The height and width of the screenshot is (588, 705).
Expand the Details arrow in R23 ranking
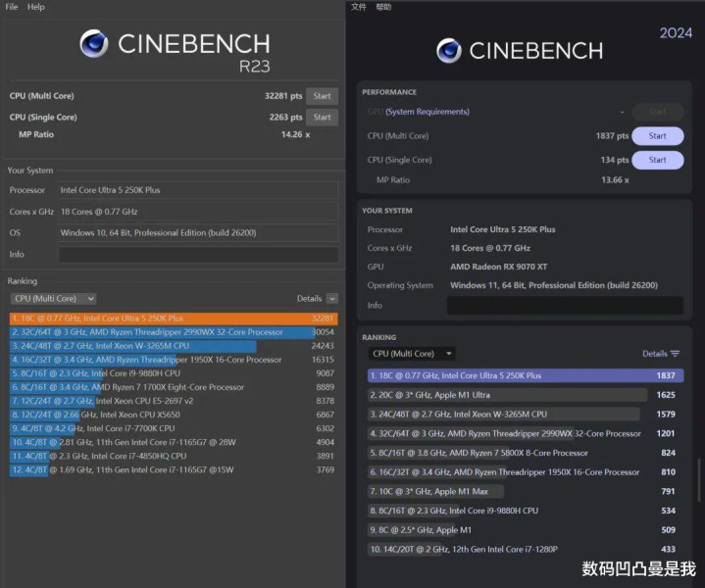point(332,299)
